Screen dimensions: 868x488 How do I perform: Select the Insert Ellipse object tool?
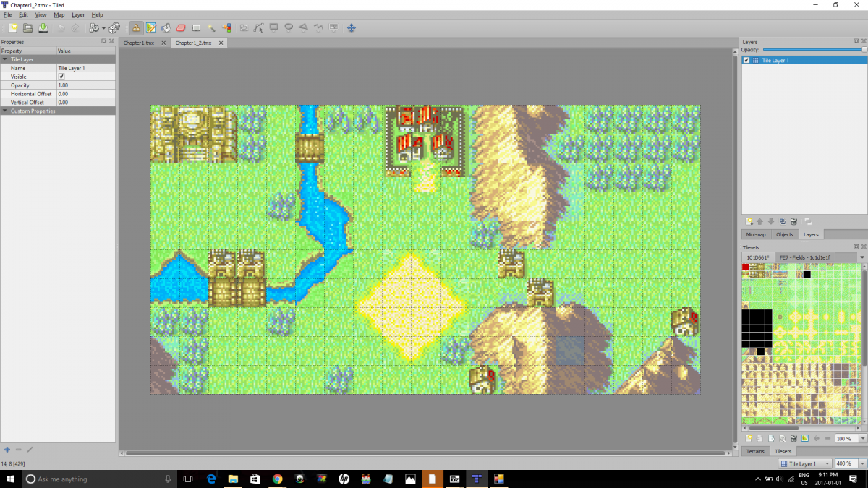click(x=289, y=27)
